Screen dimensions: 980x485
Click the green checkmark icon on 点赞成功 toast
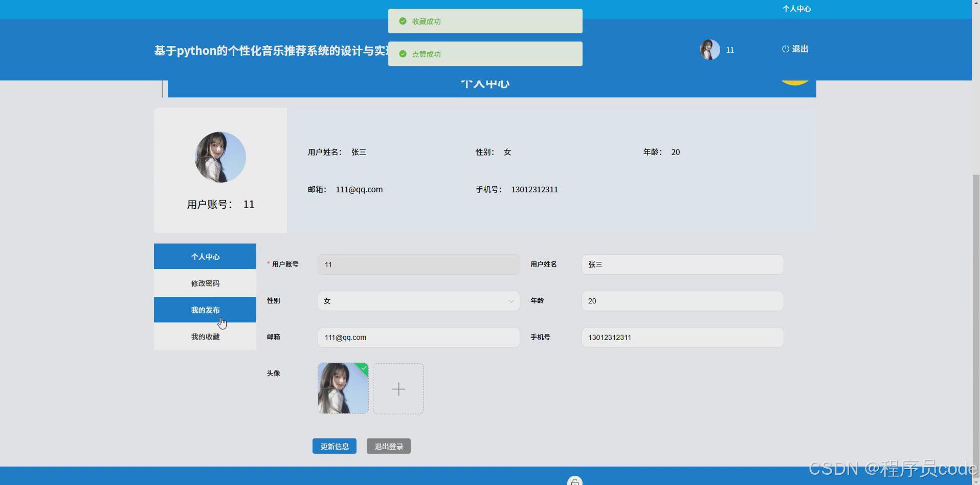point(402,54)
